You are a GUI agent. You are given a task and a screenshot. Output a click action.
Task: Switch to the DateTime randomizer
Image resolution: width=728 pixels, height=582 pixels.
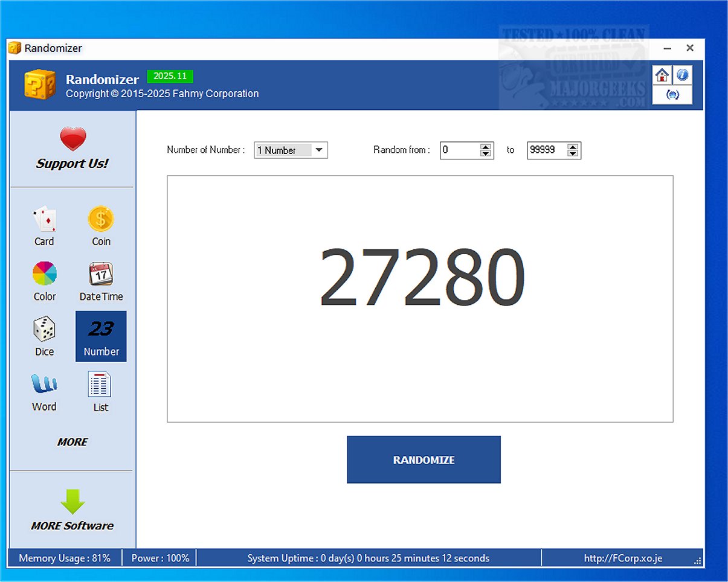pos(101,281)
